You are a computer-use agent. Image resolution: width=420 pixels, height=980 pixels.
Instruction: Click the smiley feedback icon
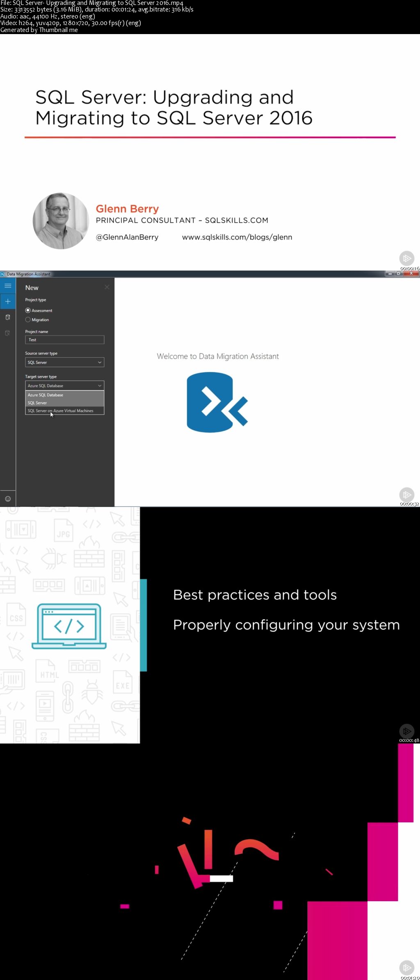click(x=8, y=499)
